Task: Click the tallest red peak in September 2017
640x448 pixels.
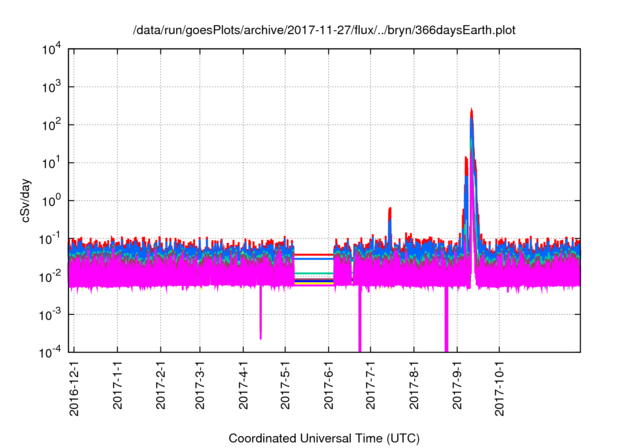Action: [x=471, y=112]
